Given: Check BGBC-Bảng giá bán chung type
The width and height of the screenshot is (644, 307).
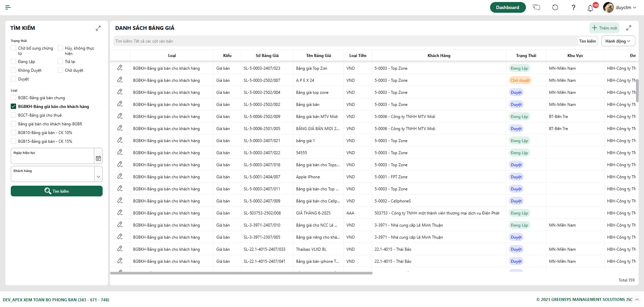Looking at the screenshot, I should [x=13, y=98].
